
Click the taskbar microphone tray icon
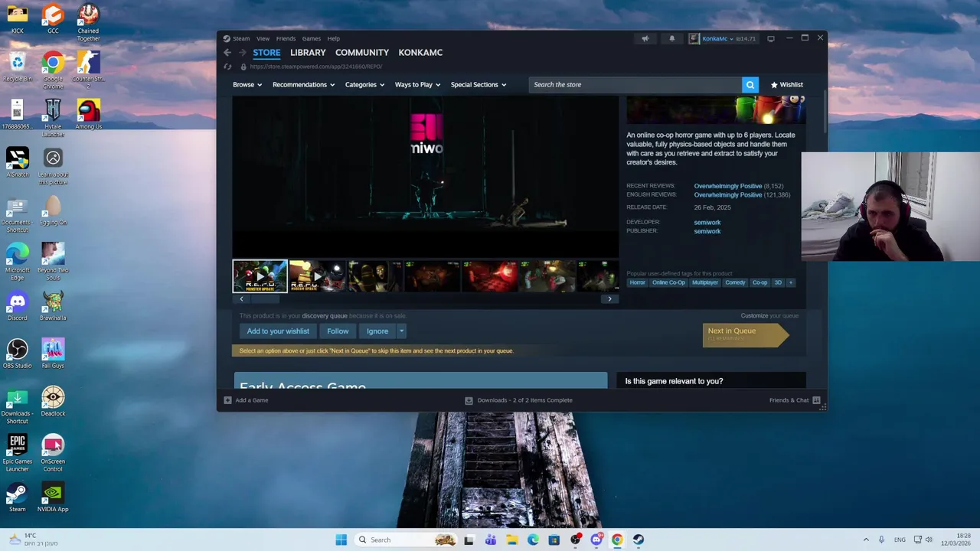tap(881, 540)
